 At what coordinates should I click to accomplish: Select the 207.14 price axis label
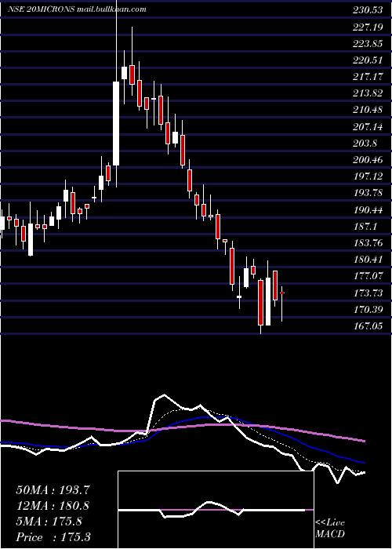pos(368,127)
